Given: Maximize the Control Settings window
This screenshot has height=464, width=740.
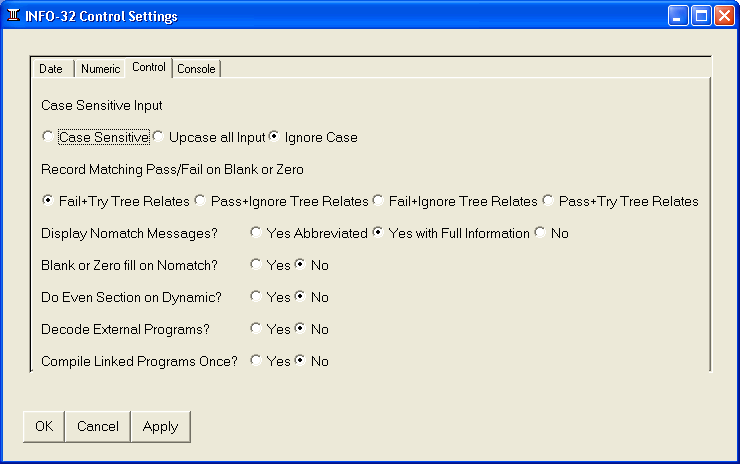Looking at the screenshot, I should coord(701,16).
